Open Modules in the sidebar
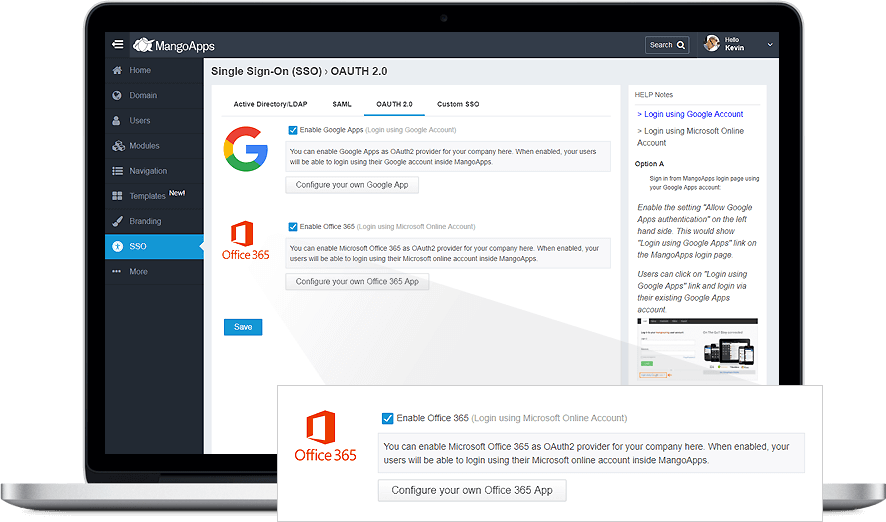 [x=154, y=146]
